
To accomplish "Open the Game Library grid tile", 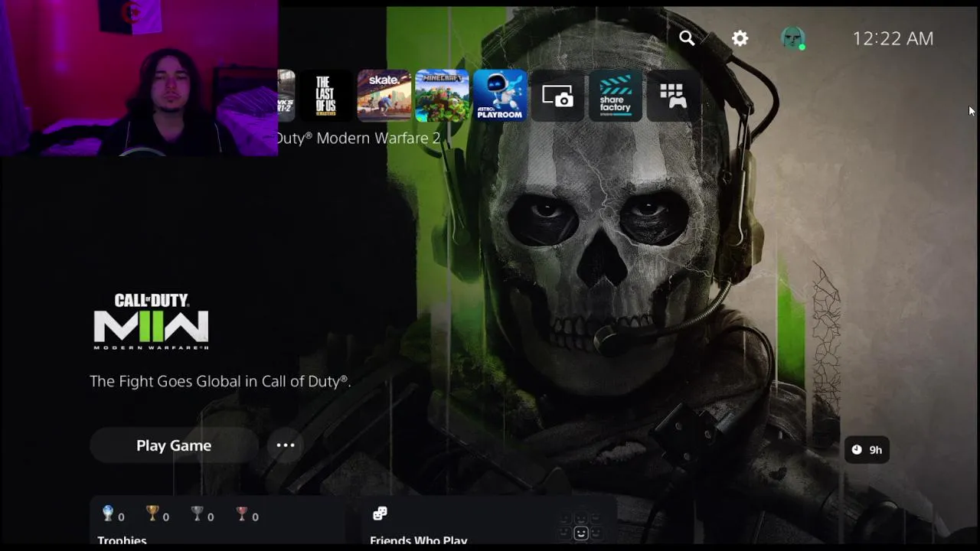I will (x=673, y=96).
